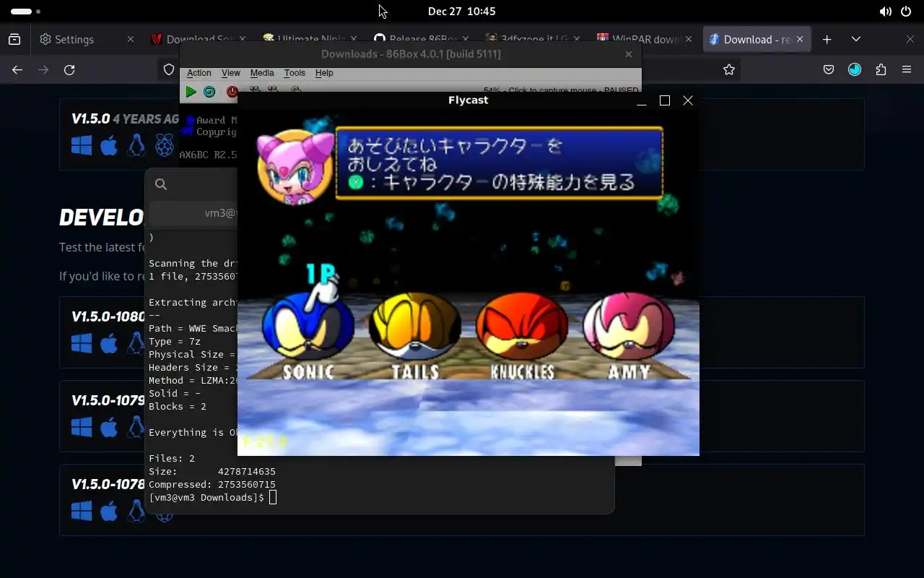Click the Apple icon for V1.5.0-1078

109,510
